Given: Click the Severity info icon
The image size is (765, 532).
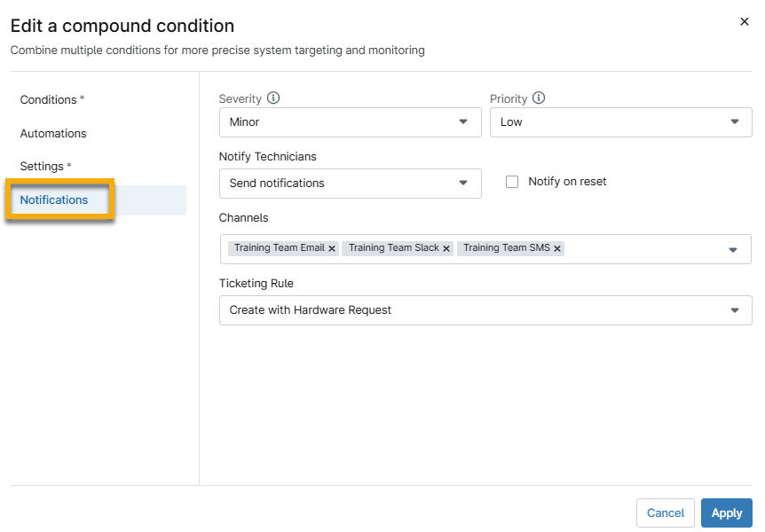Looking at the screenshot, I should 273,98.
